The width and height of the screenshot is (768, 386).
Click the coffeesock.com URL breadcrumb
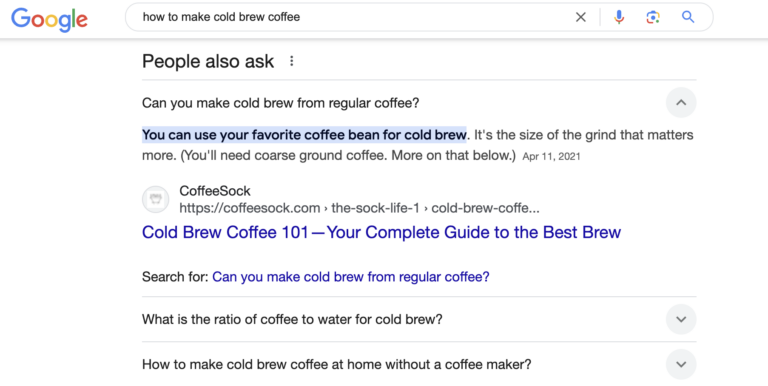pyautogui.click(x=360, y=209)
